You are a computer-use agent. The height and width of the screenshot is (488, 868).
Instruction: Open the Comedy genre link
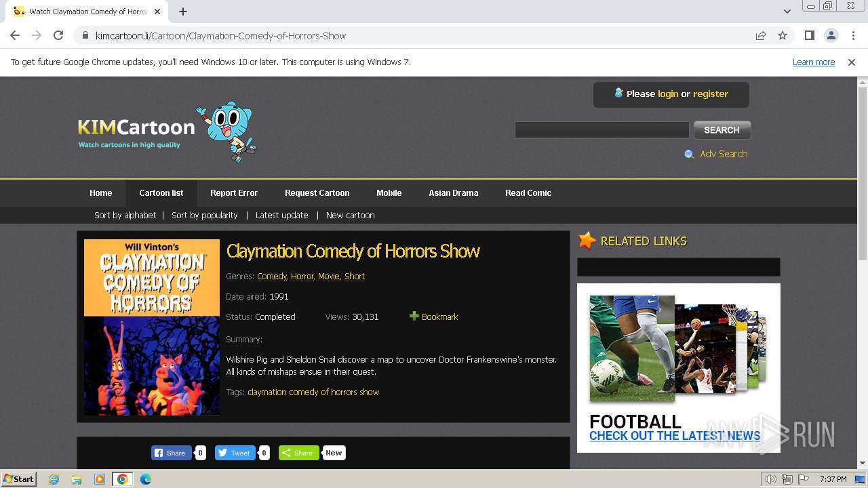coord(272,276)
